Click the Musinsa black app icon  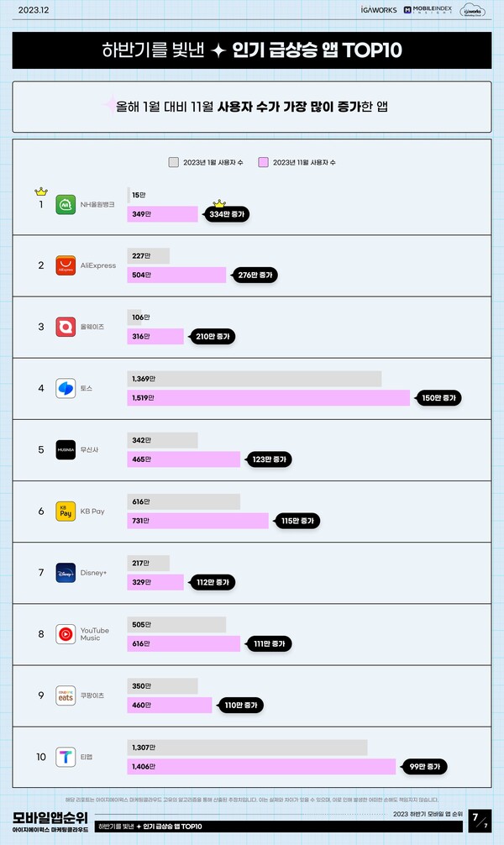pyautogui.click(x=66, y=450)
